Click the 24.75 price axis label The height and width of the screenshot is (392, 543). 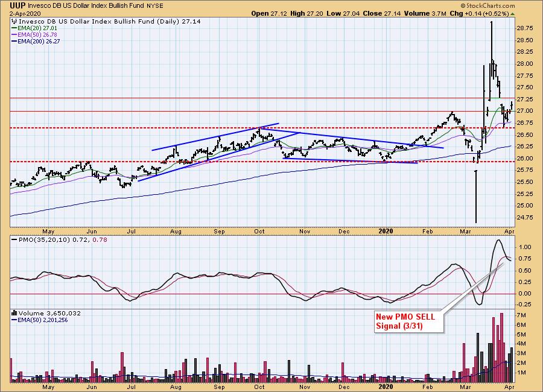click(525, 218)
